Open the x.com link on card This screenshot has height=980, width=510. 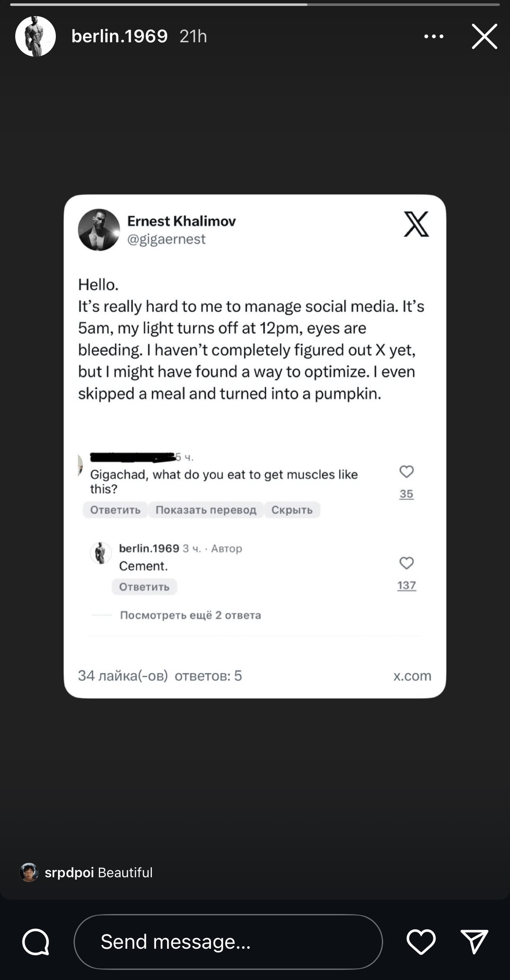click(x=412, y=676)
